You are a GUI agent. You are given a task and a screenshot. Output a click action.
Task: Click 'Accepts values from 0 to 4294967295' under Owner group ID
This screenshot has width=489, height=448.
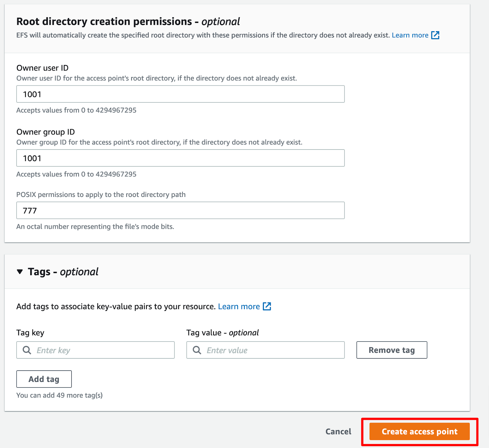coord(76,174)
